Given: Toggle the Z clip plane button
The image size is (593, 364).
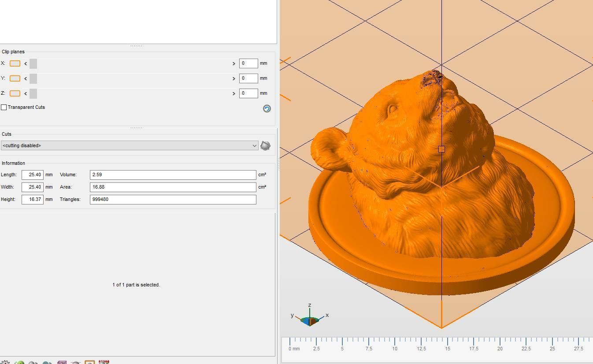Looking at the screenshot, I should point(15,93).
